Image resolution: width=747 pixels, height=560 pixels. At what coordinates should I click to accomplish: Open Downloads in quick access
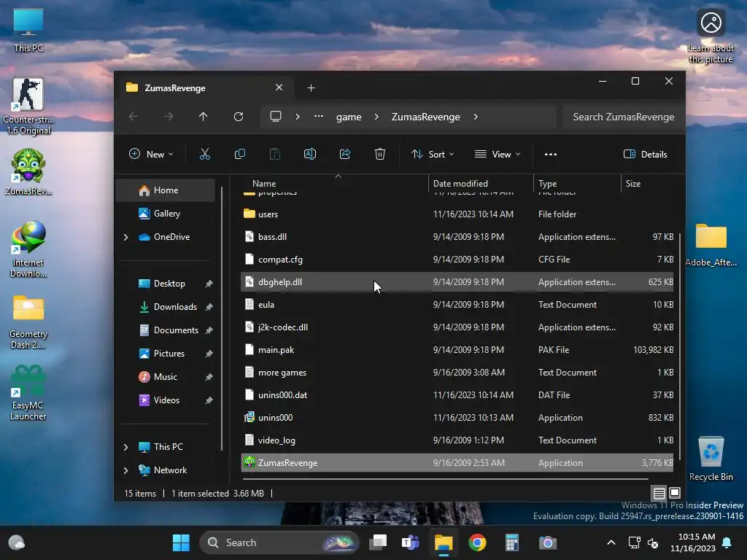point(166,307)
